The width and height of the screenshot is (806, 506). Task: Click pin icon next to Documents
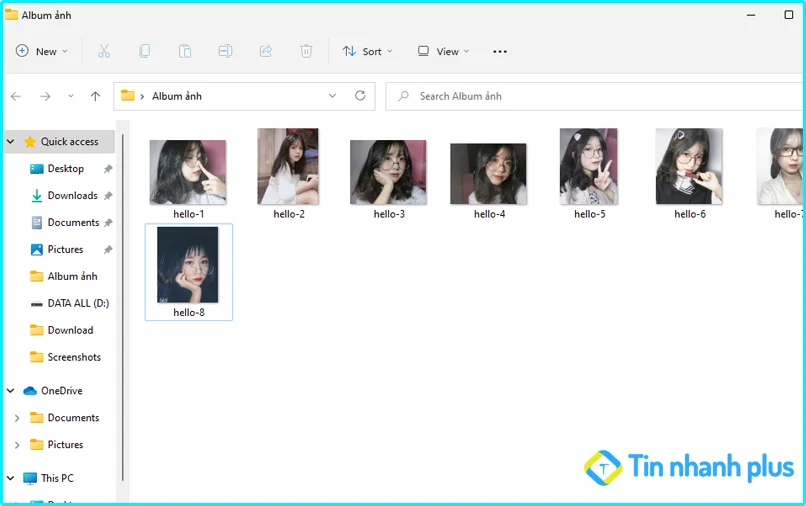point(108,223)
